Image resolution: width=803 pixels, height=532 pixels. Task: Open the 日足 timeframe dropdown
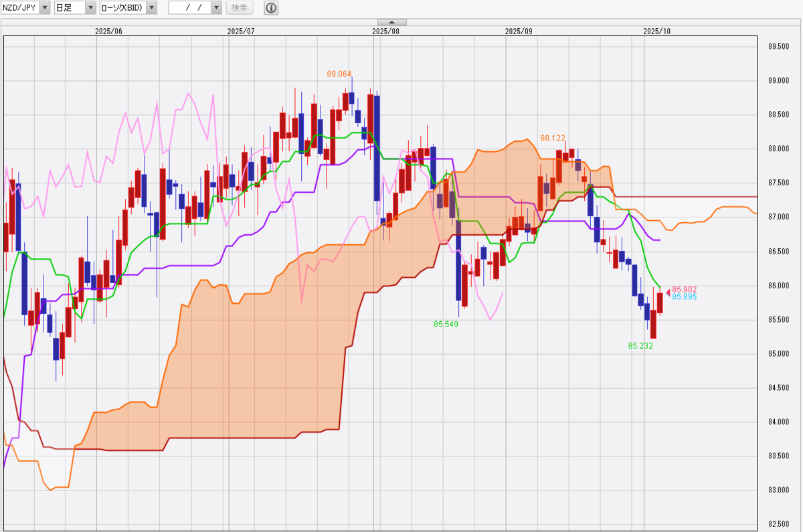pyautogui.click(x=90, y=8)
